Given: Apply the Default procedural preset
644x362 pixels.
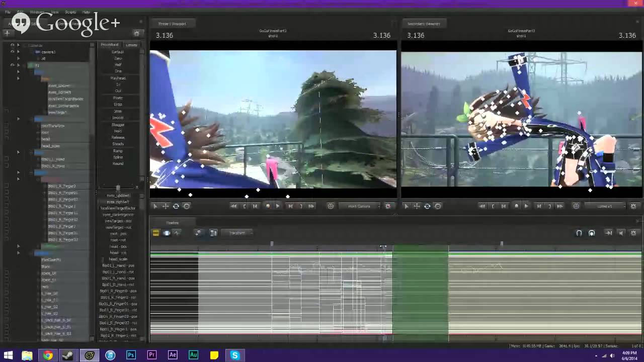Looking at the screenshot, I should click(x=118, y=52).
